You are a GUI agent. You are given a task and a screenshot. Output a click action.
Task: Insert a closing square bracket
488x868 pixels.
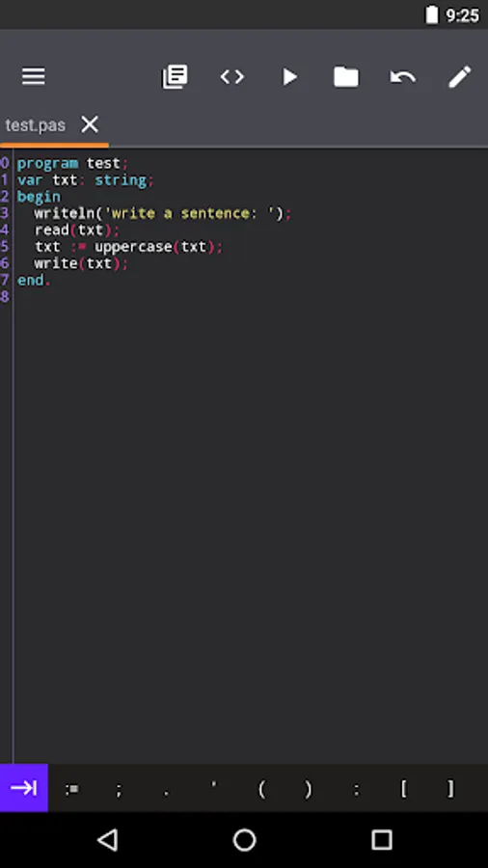point(451,789)
